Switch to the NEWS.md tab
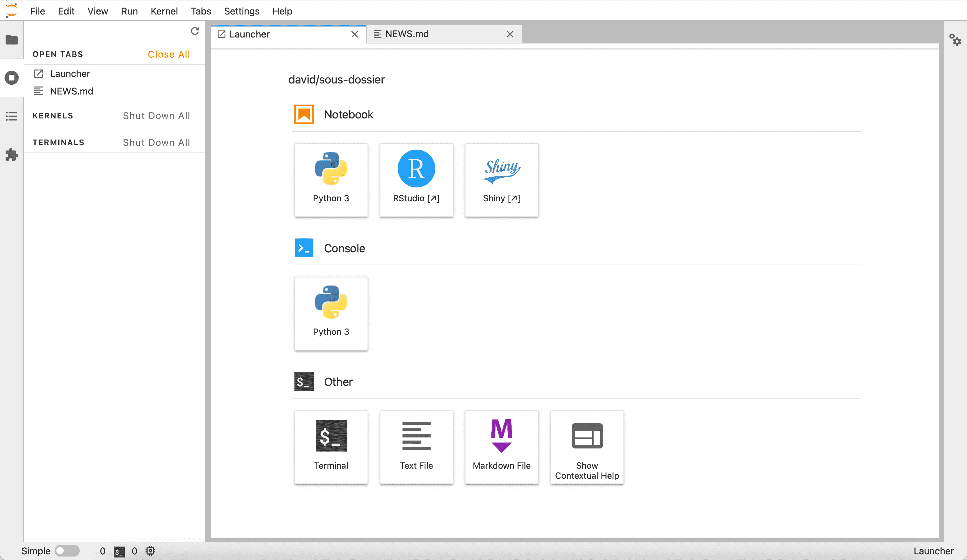The image size is (967, 560). [x=407, y=34]
